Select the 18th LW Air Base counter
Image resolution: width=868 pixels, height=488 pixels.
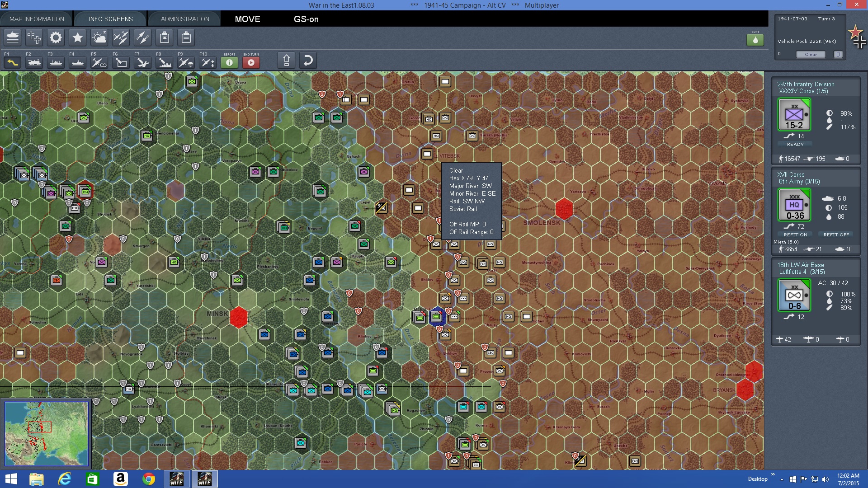[794, 295]
